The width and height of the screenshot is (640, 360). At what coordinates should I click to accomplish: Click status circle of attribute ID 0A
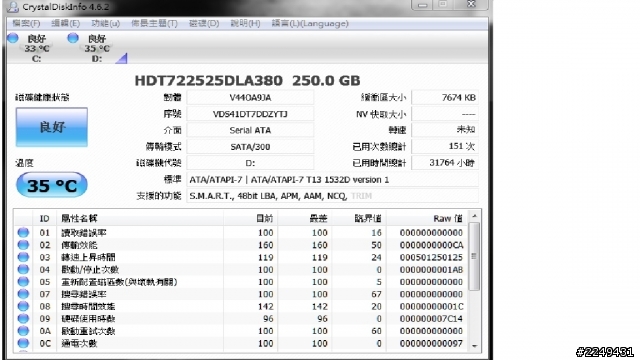(23, 330)
